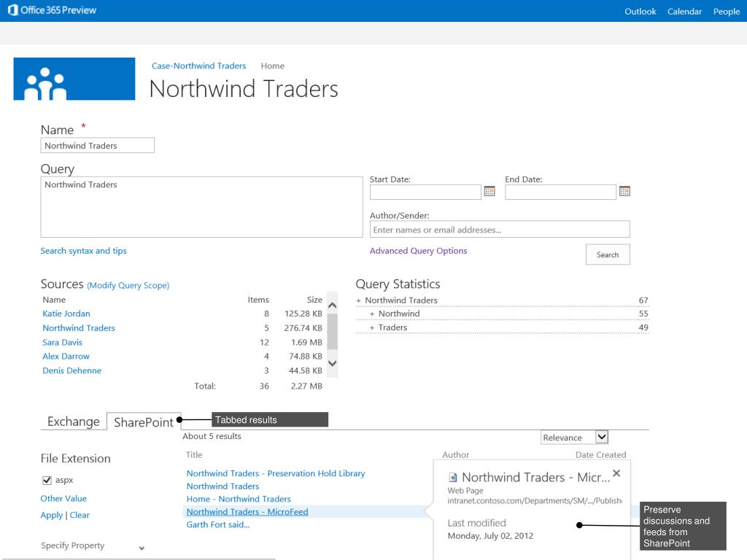Expand the Northwind statistics row
The width and height of the screenshot is (747, 560).
[372, 314]
